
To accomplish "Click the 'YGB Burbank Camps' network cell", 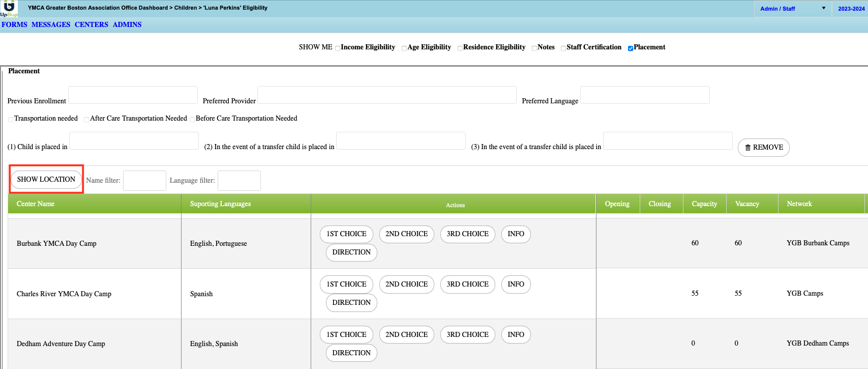I will pos(821,243).
